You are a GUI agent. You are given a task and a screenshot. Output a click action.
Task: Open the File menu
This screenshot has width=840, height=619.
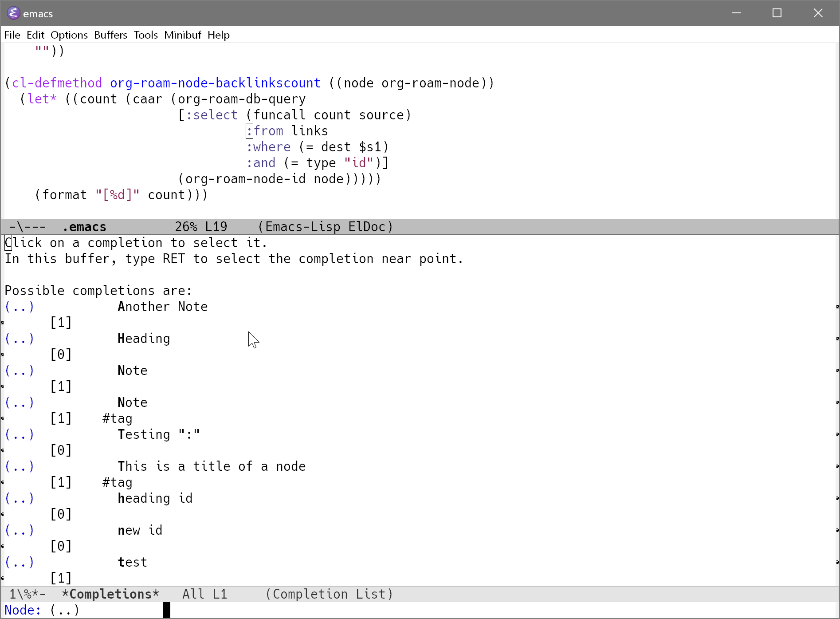12,35
